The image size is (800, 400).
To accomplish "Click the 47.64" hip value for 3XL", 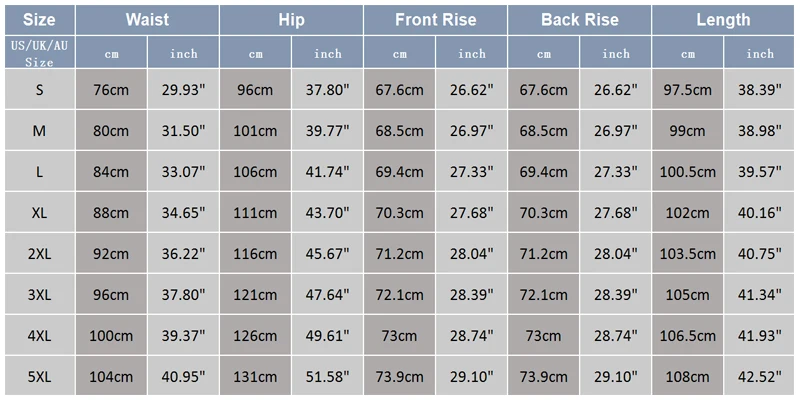I will point(328,294).
